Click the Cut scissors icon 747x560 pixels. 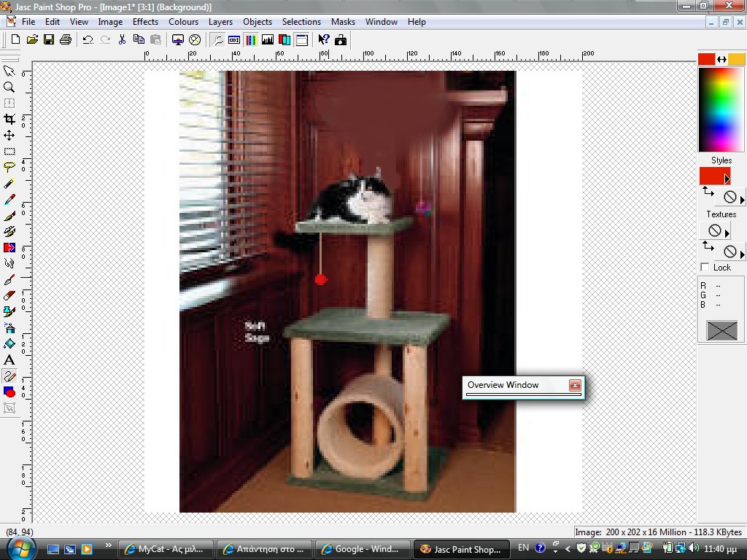coord(122,39)
